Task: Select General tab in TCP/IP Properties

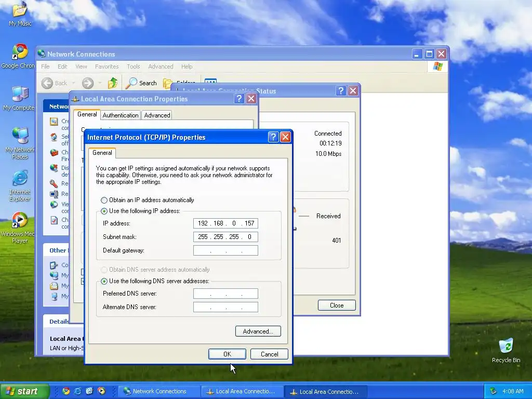Action: (102, 153)
